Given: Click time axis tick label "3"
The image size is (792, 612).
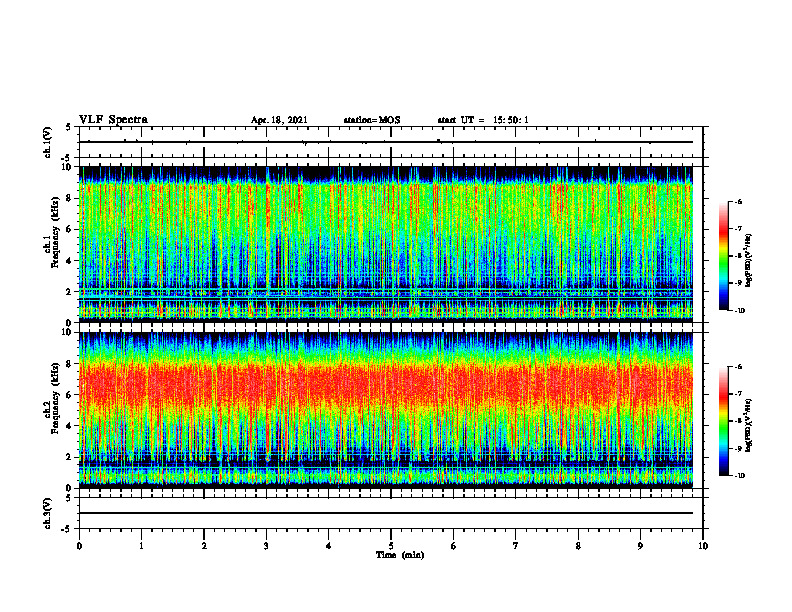Looking at the screenshot, I should point(266,546).
